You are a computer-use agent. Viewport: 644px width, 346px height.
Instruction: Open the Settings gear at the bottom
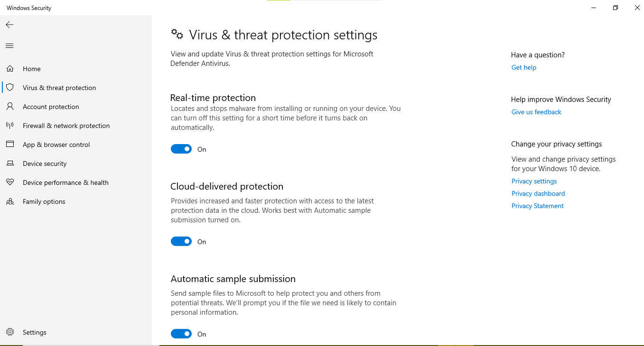coord(10,332)
